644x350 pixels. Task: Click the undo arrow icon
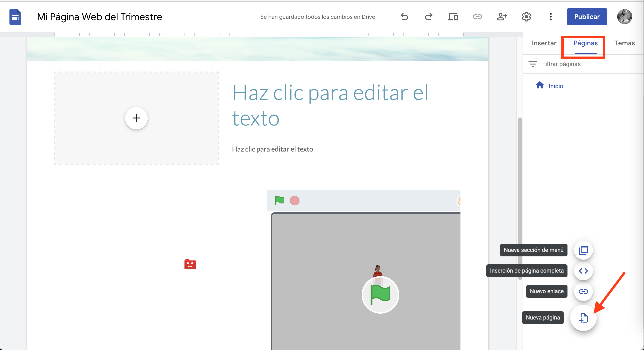tap(404, 17)
